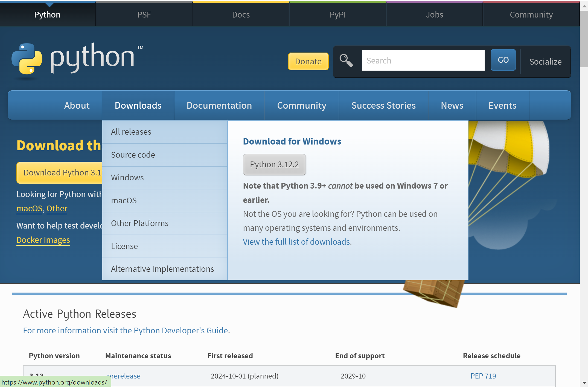This screenshot has width=588, height=387.
Task: Click the GO search button
Action: pos(503,60)
